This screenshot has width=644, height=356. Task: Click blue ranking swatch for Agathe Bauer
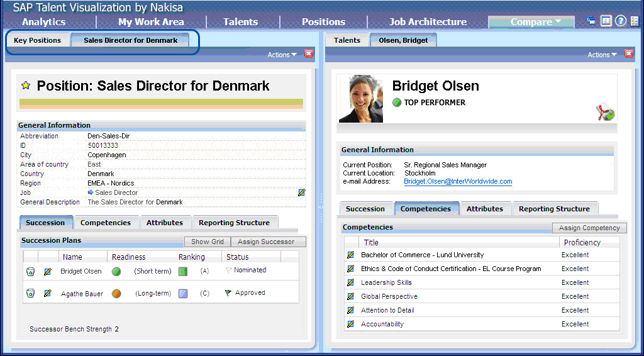point(183,294)
